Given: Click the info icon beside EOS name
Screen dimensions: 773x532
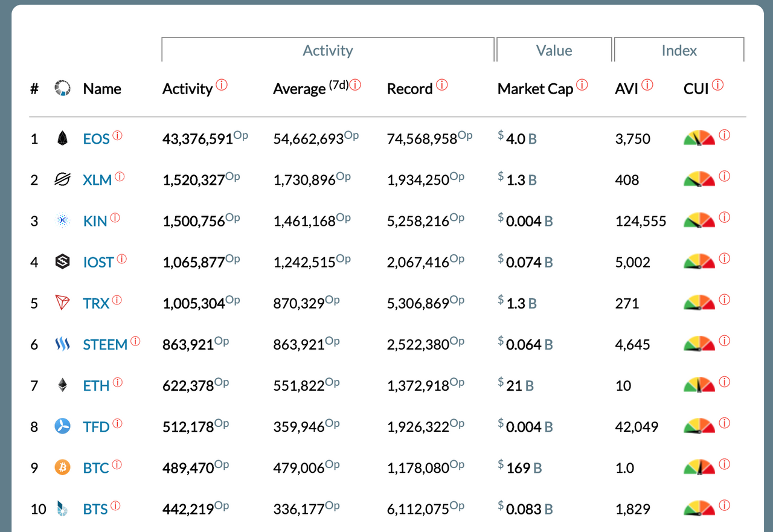Looking at the screenshot, I should pyautogui.click(x=117, y=135).
